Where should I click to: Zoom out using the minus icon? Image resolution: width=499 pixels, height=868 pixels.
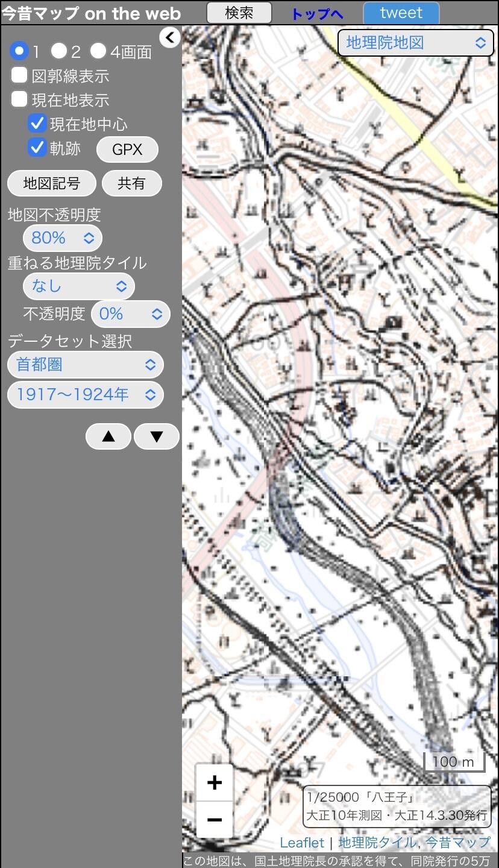click(x=214, y=820)
